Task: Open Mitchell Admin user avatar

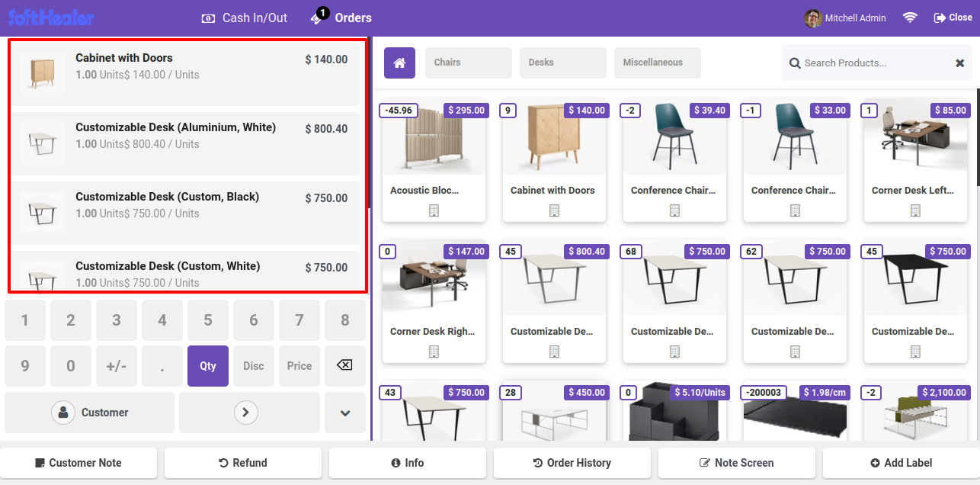Action: [813, 18]
